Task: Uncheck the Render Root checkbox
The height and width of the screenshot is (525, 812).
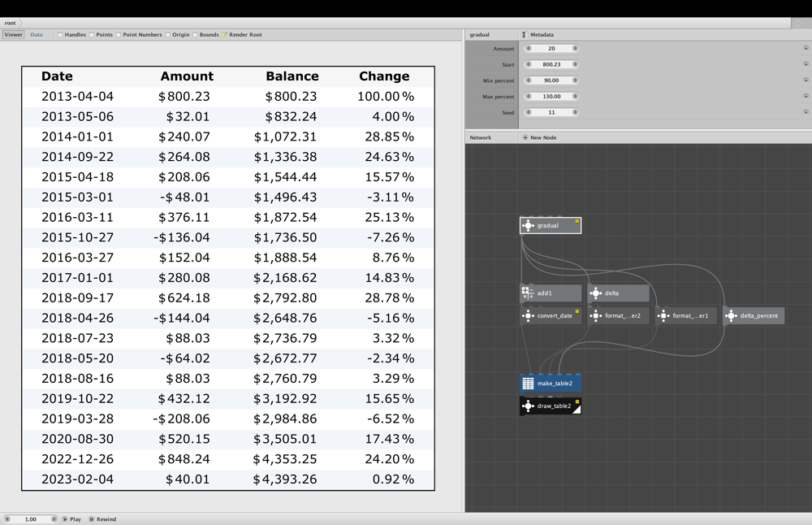Action: click(225, 35)
